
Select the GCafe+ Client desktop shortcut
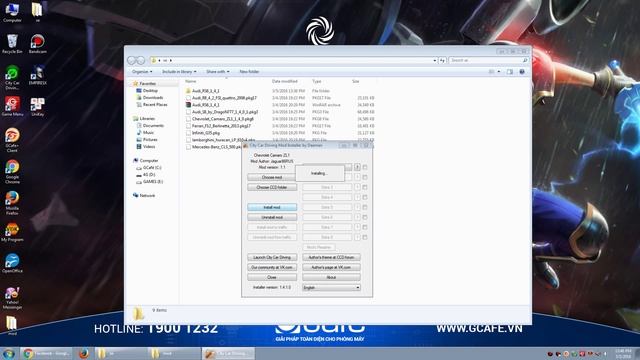pyautogui.click(x=12, y=140)
